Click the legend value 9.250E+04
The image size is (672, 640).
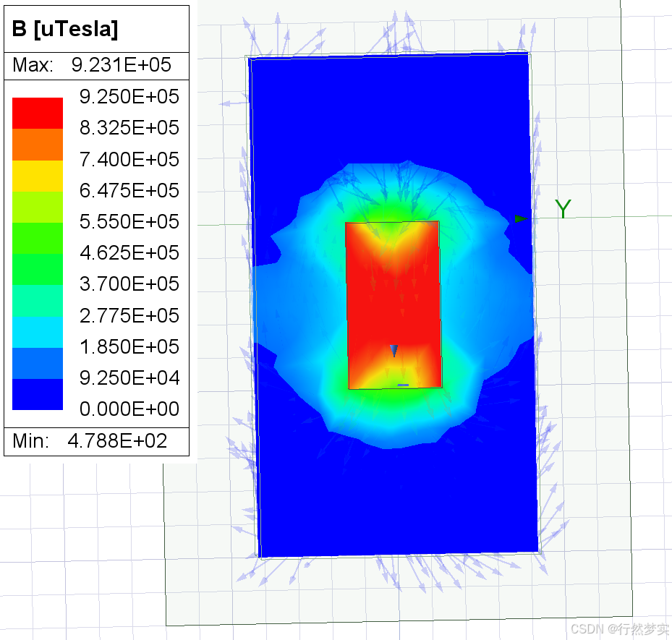[x=129, y=377]
